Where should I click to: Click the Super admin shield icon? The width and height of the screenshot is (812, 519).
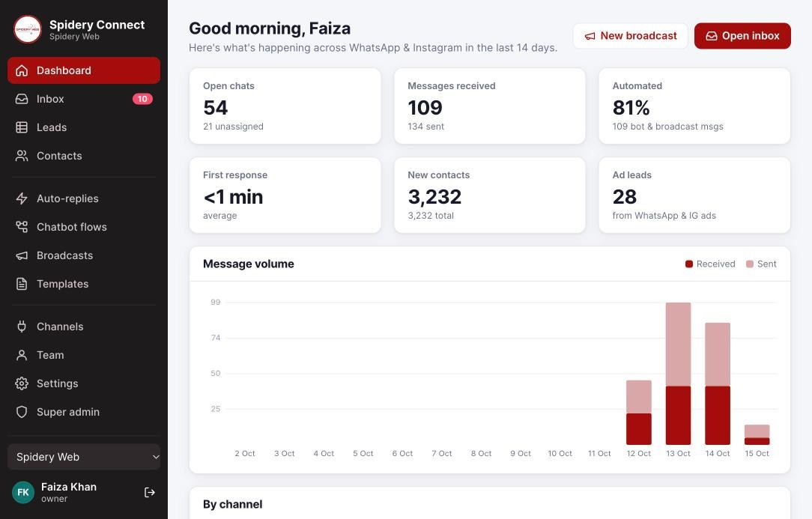(22, 412)
